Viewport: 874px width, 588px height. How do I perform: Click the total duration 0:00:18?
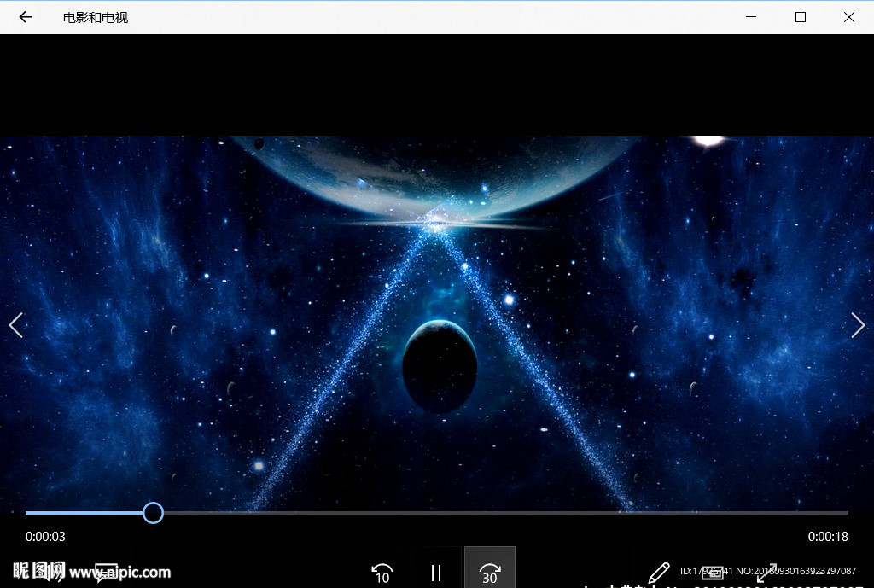pos(828,537)
